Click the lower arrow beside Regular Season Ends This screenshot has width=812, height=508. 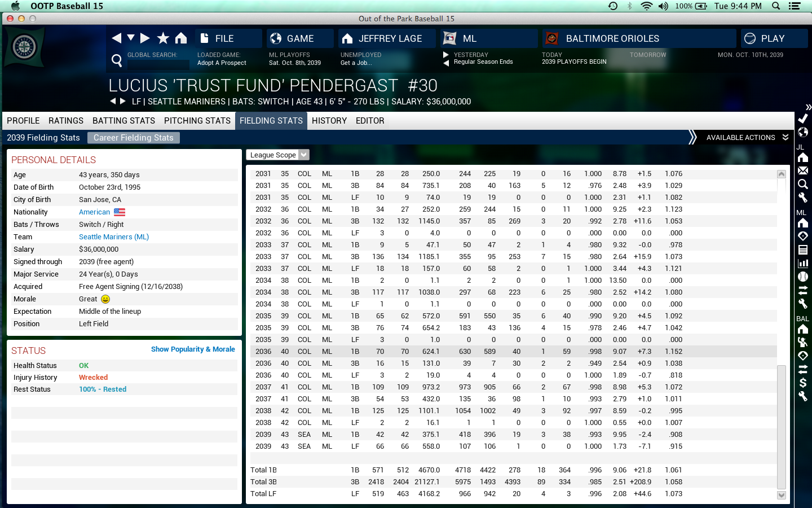click(446, 63)
